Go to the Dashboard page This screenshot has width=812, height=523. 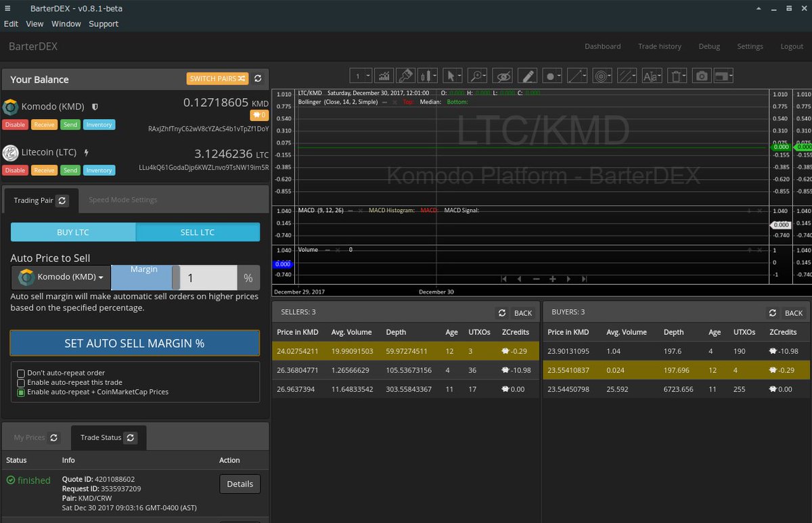(602, 47)
